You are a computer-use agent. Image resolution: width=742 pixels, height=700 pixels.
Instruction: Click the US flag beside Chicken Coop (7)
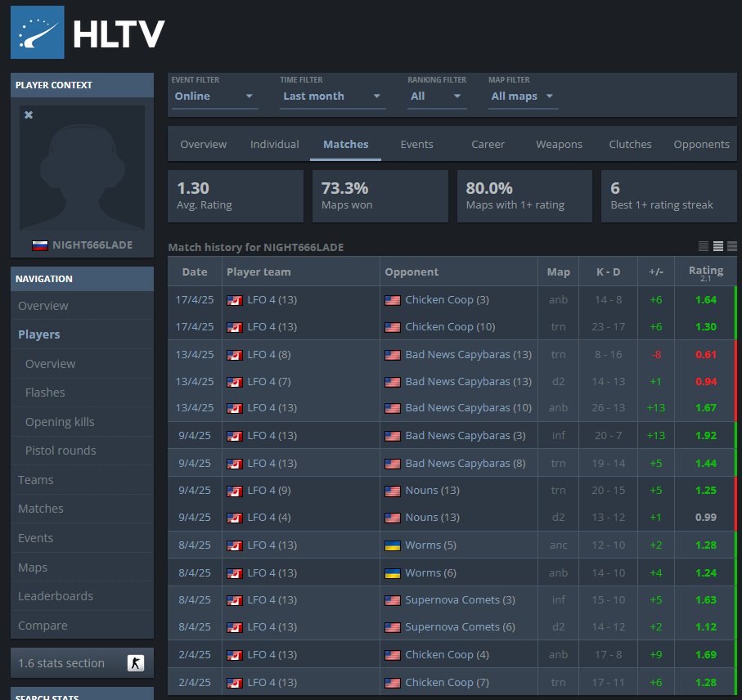393,683
